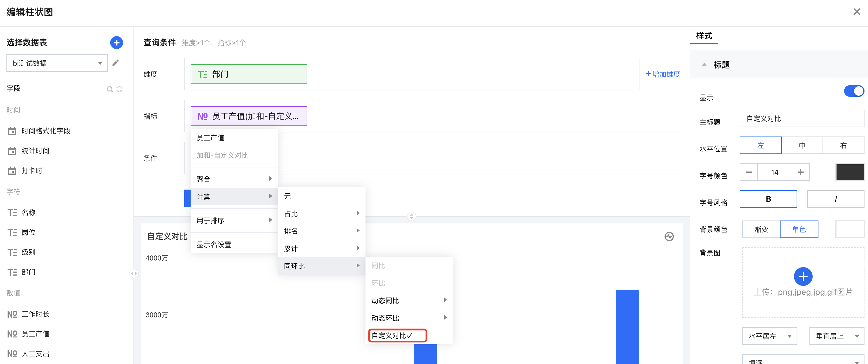Collapse the 标题 section
The width and height of the screenshot is (868, 364).
(704, 65)
